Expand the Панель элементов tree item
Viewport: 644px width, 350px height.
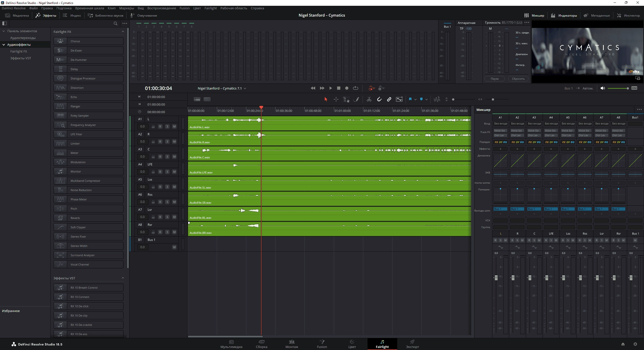pos(4,31)
